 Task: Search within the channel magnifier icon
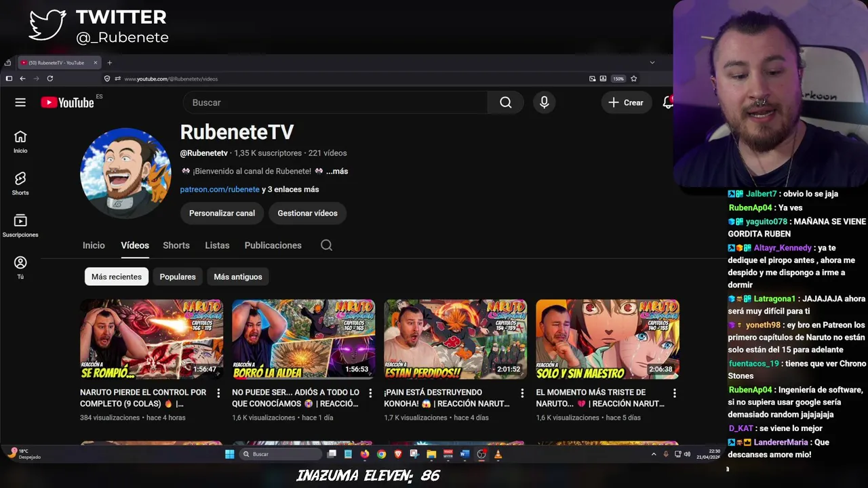[x=326, y=245]
